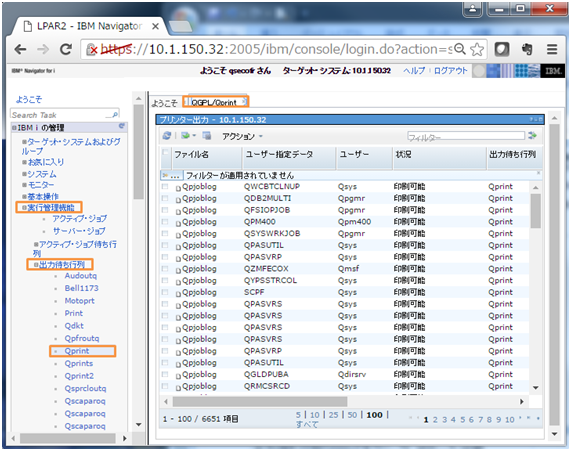Collapse the 出力待ち行列 tree node

click(x=36, y=265)
